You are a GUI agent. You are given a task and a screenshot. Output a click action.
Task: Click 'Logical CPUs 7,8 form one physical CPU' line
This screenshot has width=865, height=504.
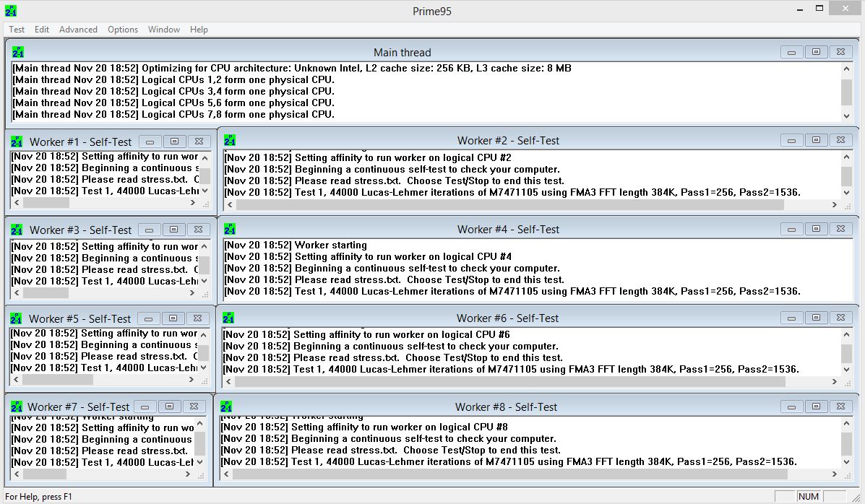[x=173, y=114]
